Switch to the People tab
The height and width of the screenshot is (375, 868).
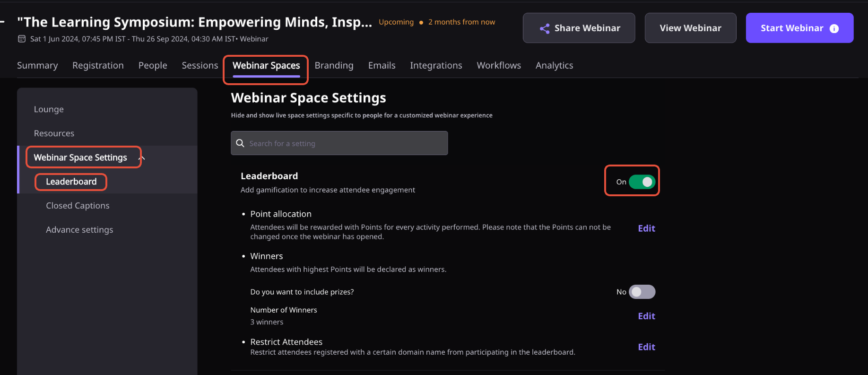[153, 65]
